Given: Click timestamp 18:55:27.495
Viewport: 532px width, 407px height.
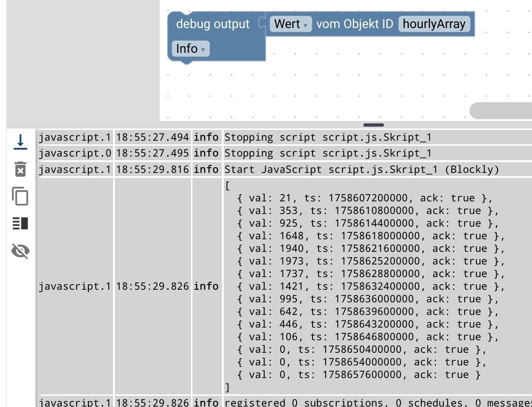Looking at the screenshot, I should pos(152,153).
